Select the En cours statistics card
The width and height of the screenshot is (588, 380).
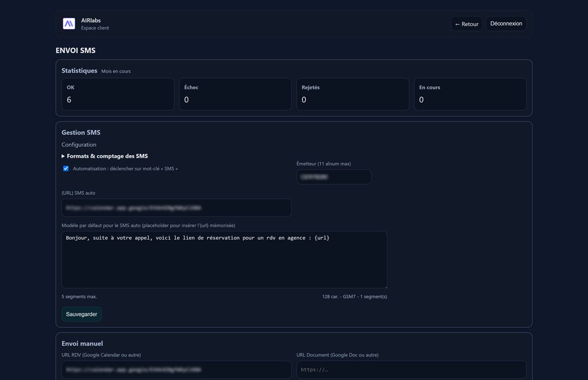(x=470, y=94)
